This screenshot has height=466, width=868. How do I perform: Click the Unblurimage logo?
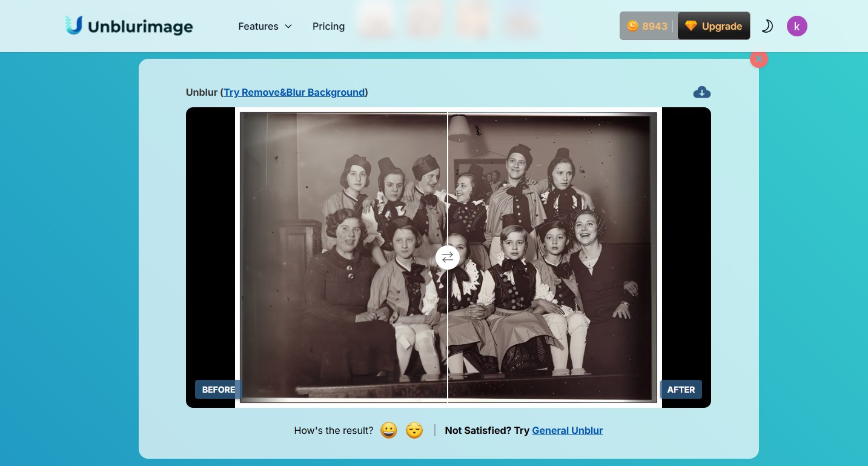pos(129,26)
